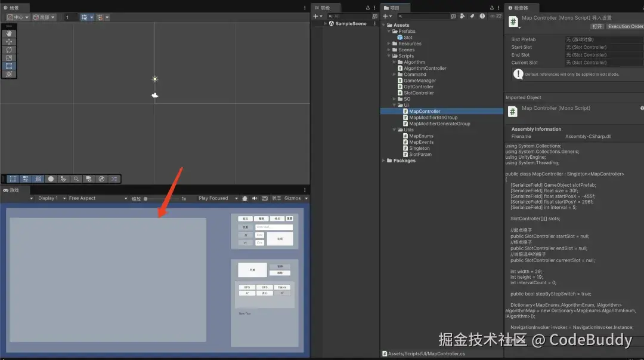Open the Local orientation dropdown
This screenshot has width=644, height=360.
44,17
